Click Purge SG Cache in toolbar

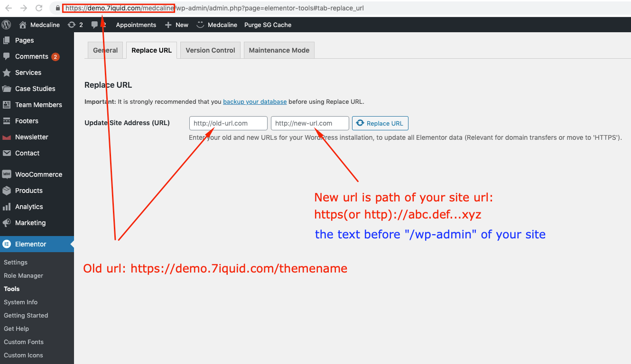[268, 25]
